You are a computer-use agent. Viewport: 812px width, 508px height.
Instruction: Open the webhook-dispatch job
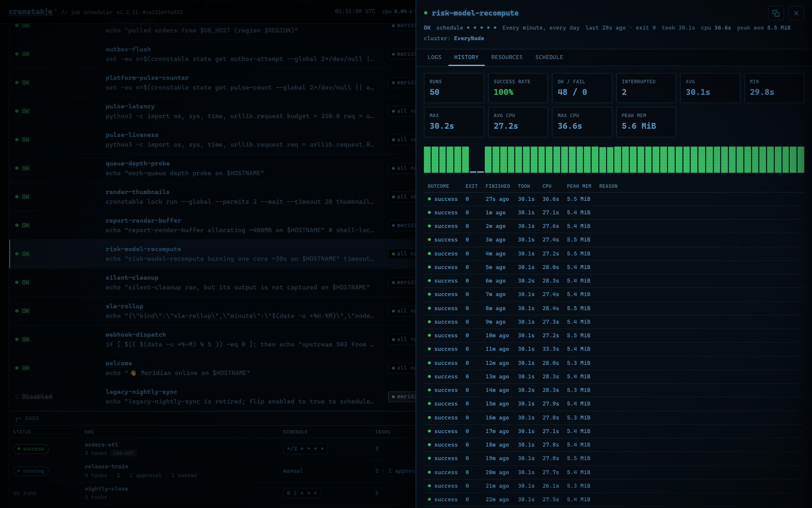point(212,340)
